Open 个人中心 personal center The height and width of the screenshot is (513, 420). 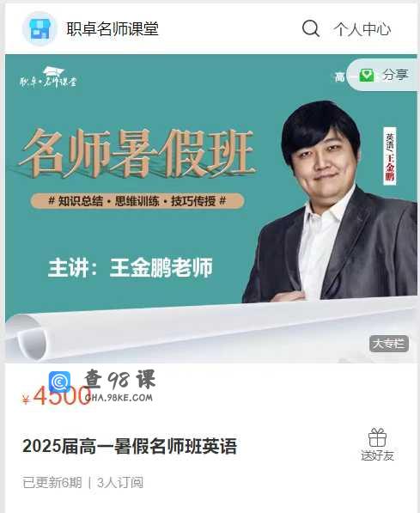click(x=362, y=29)
